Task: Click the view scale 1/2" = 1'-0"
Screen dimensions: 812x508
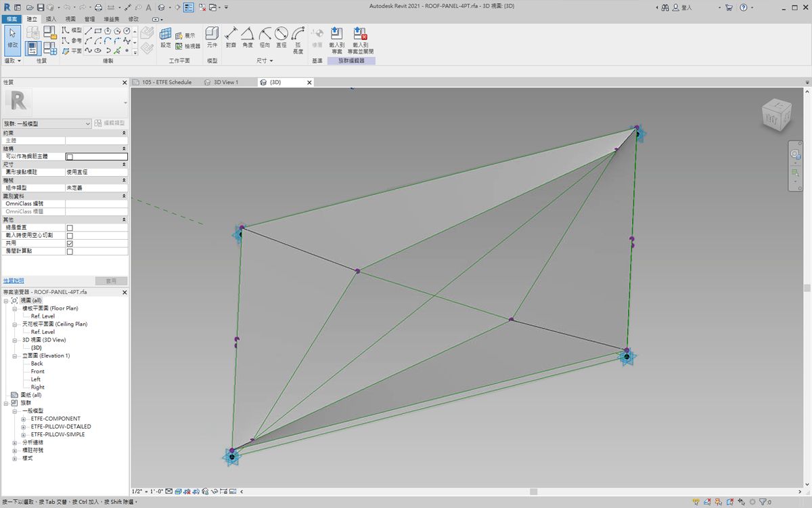Action: (148, 491)
